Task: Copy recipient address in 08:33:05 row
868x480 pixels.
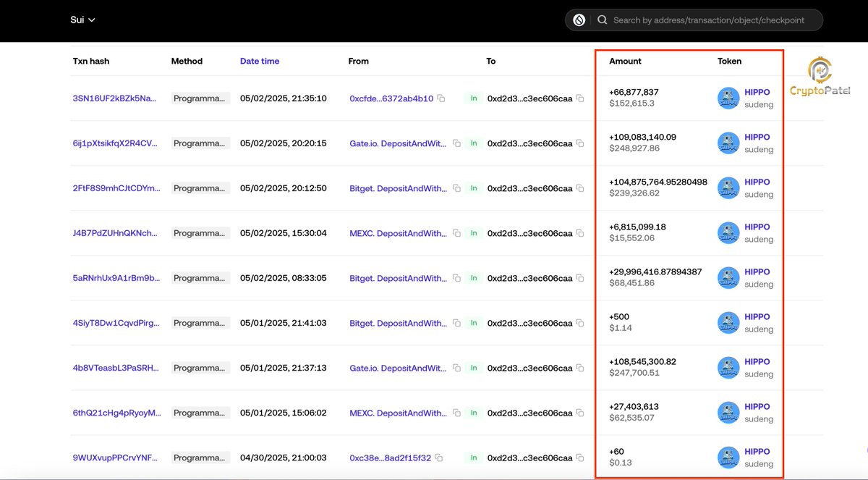Action: click(579, 278)
